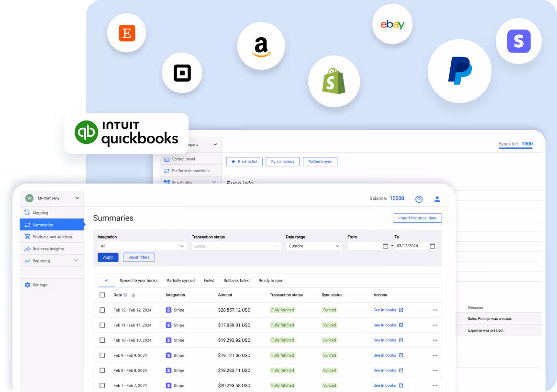Viewport: 557px width, 392px height.
Task: Click the Etsy logo circle
Action: 126,33
